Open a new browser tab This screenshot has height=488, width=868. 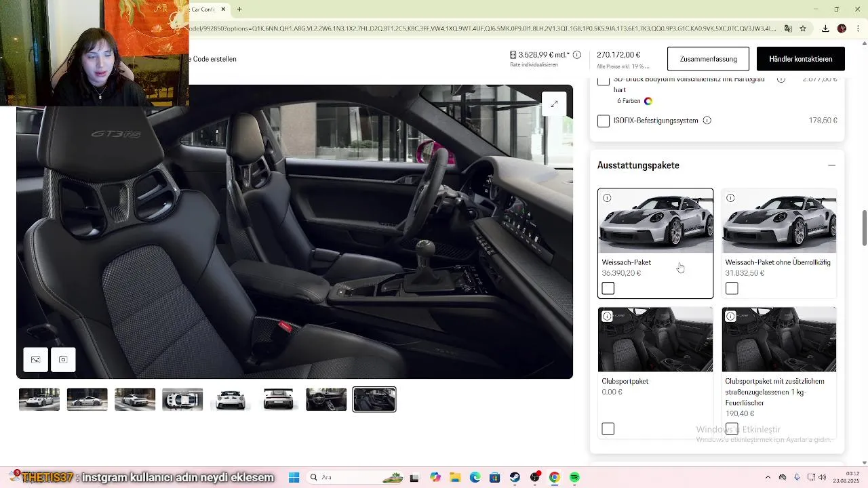[239, 9]
